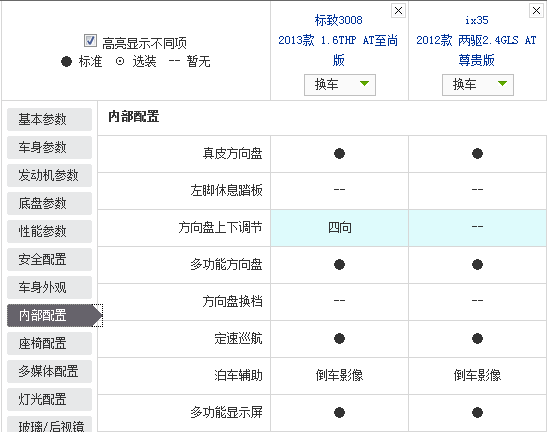Click 标致3008 standard dot for 真皮方向盘

[339, 154]
